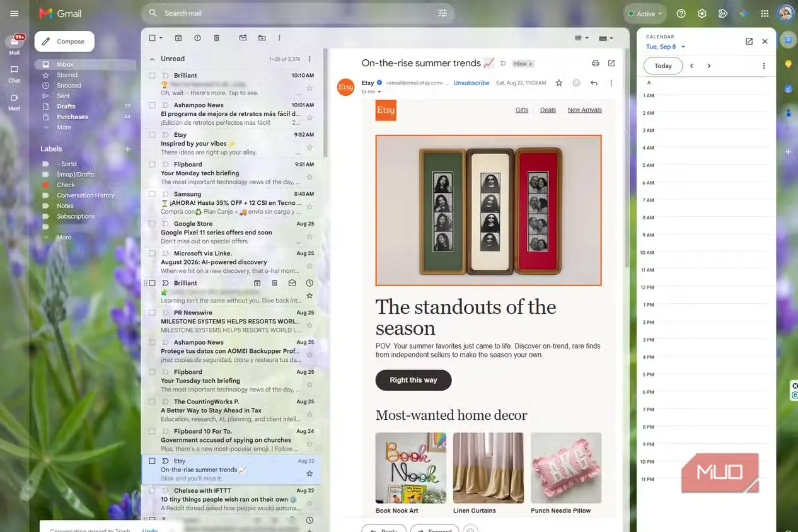Open Calendar in a new tab
Viewport: 798px width, 532px height.
[x=749, y=42]
